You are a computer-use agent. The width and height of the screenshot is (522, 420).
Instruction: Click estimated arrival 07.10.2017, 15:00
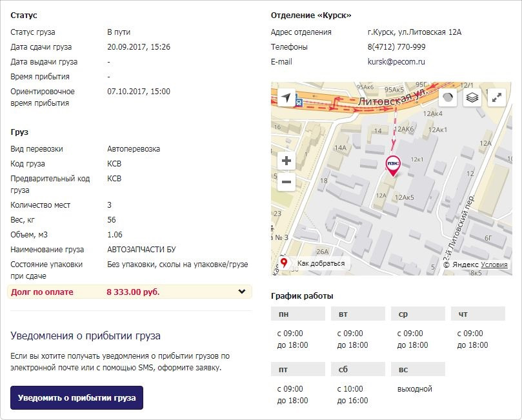click(x=139, y=92)
